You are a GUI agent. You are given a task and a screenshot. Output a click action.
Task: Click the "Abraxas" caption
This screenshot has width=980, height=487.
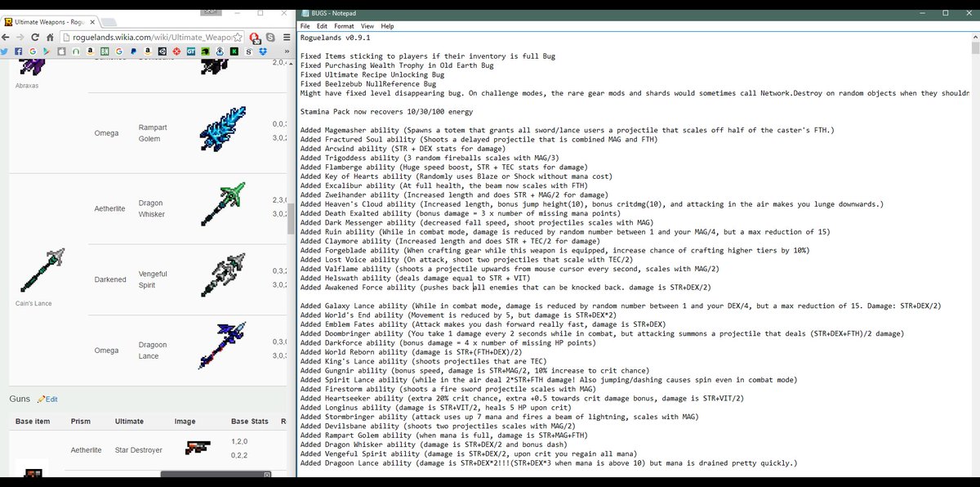point(27,85)
